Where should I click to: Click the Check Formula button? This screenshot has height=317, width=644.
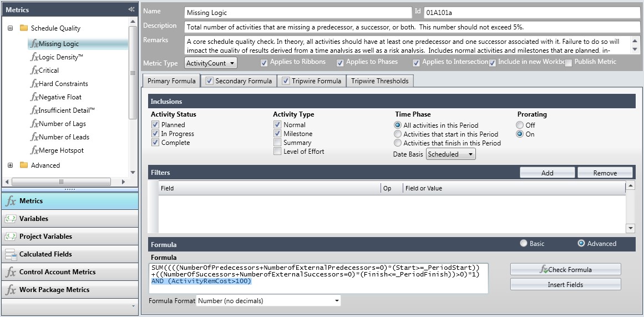point(565,269)
